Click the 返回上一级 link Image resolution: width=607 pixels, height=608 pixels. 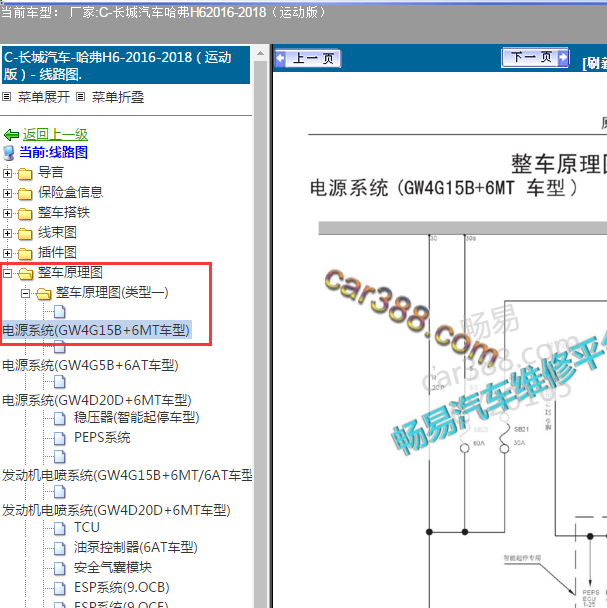click(55, 135)
